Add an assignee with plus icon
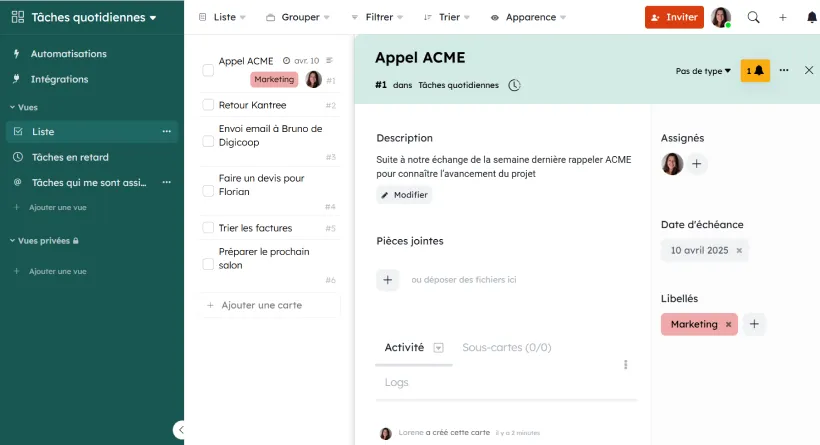The image size is (820, 445). (x=697, y=164)
